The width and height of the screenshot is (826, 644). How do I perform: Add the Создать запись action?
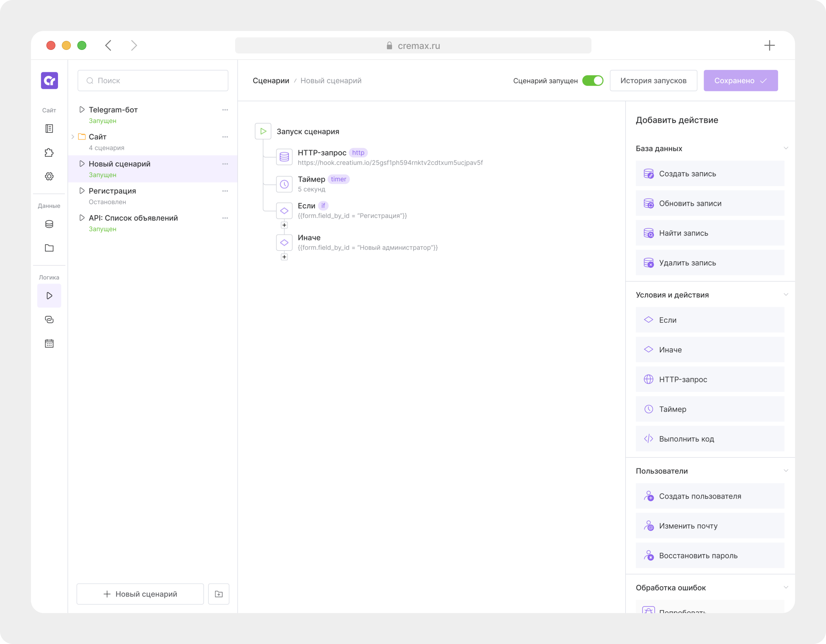pos(710,174)
